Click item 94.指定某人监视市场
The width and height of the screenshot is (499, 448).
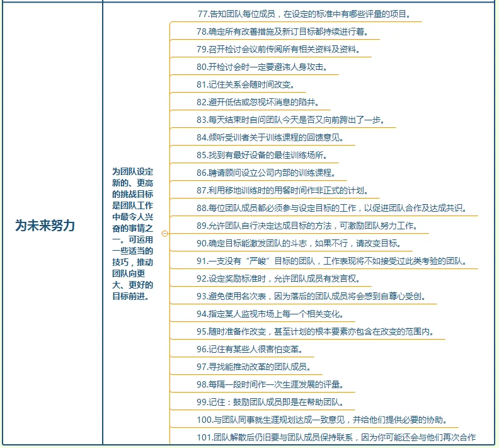(x=270, y=314)
